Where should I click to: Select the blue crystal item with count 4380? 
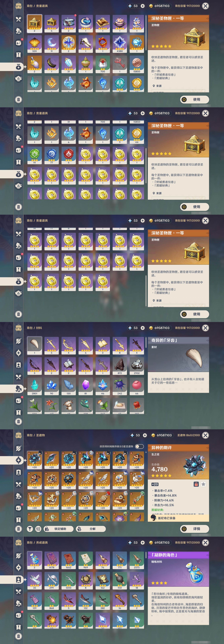(x=120, y=44)
